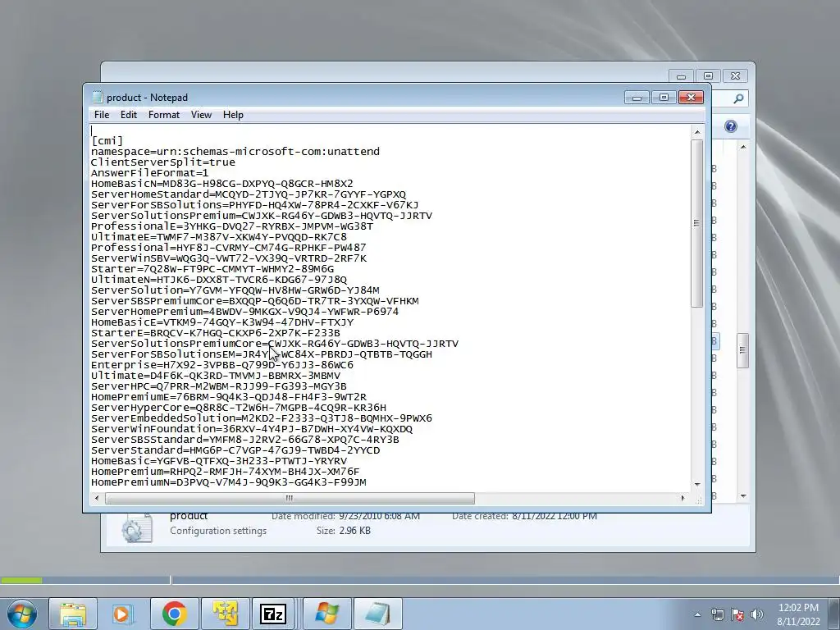Click the Configuration settings file type label
Image resolution: width=840 pixels, height=630 pixels.
(x=218, y=531)
